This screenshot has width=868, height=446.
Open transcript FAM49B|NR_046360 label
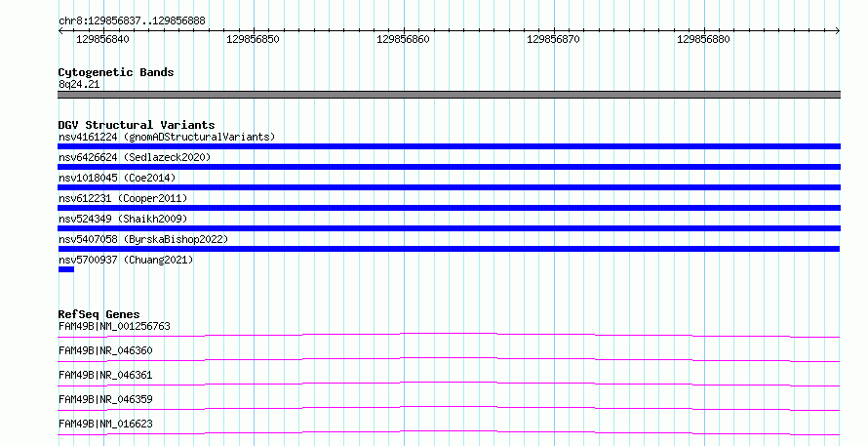[105, 350]
